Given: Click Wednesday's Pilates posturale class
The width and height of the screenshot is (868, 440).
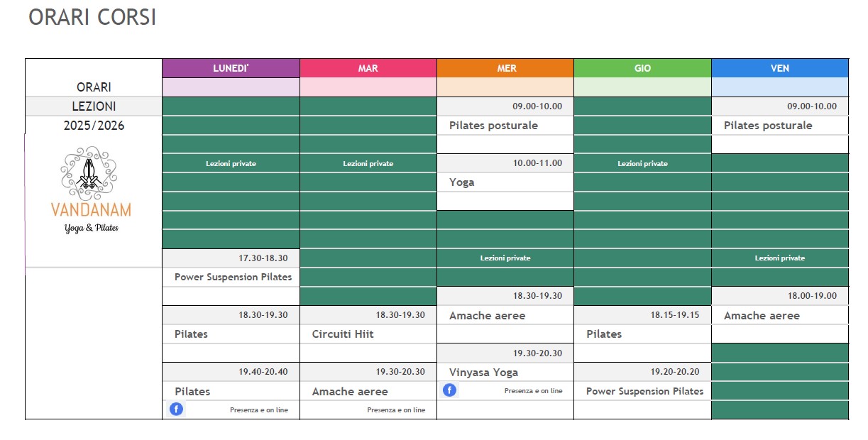Looking at the screenshot, I should pos(493,126).
